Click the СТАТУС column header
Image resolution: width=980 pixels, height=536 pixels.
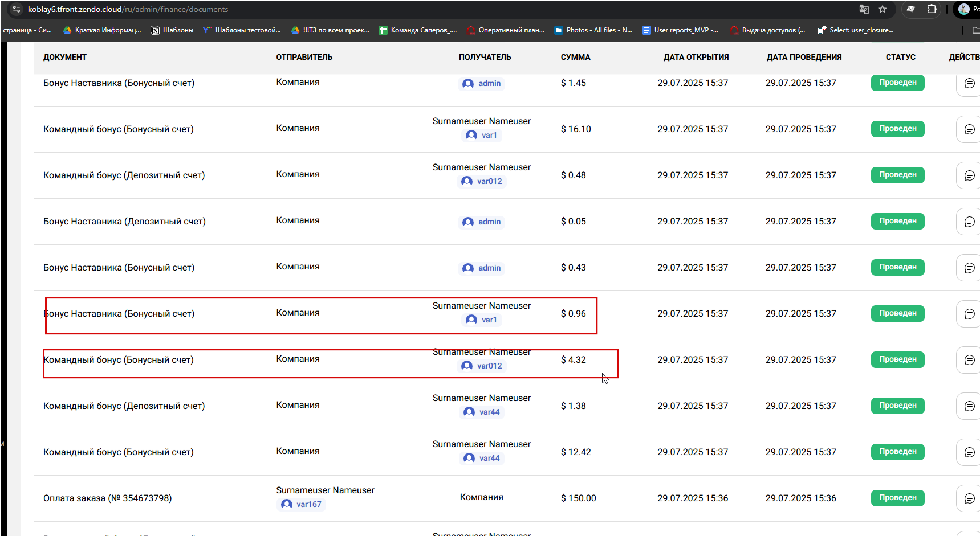click(901, 57)
